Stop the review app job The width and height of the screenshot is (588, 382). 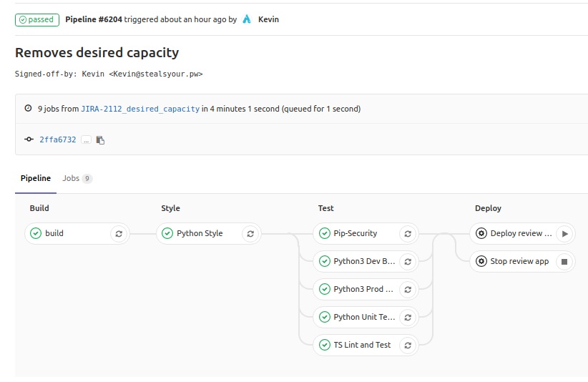tap(564, 261)
